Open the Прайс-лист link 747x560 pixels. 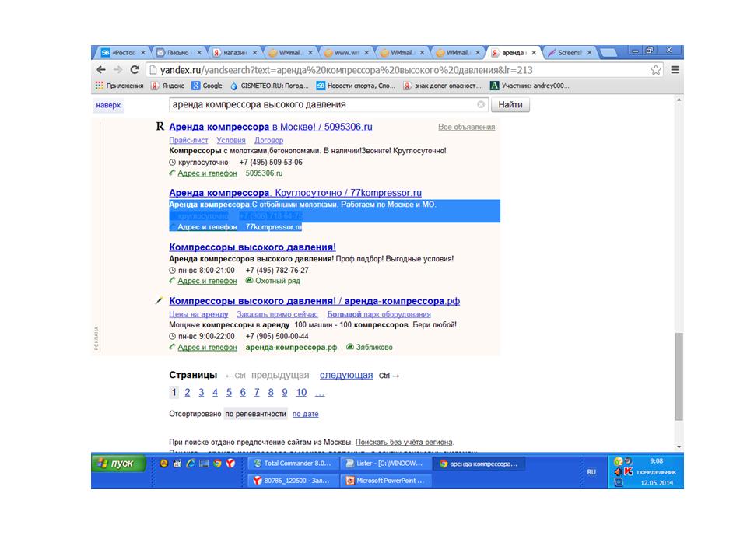188,140
